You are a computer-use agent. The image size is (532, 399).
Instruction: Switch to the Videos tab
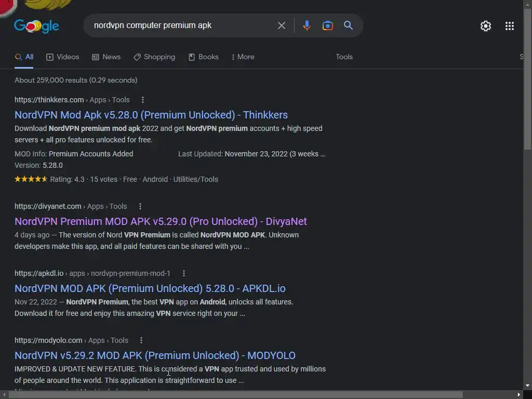click(x=62, y=57)
